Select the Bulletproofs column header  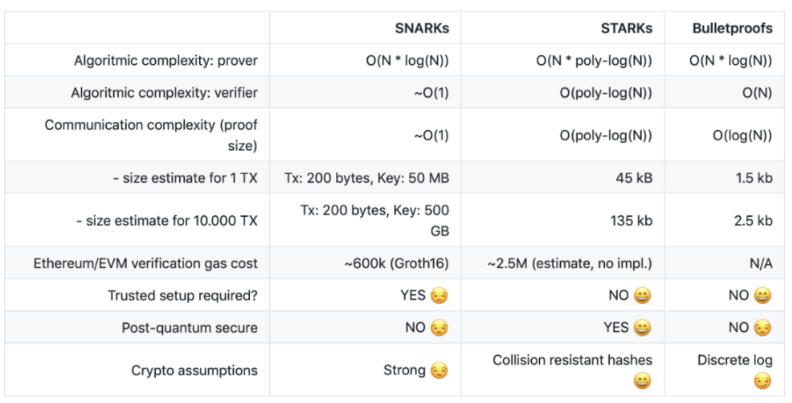[x=732, y=28]
